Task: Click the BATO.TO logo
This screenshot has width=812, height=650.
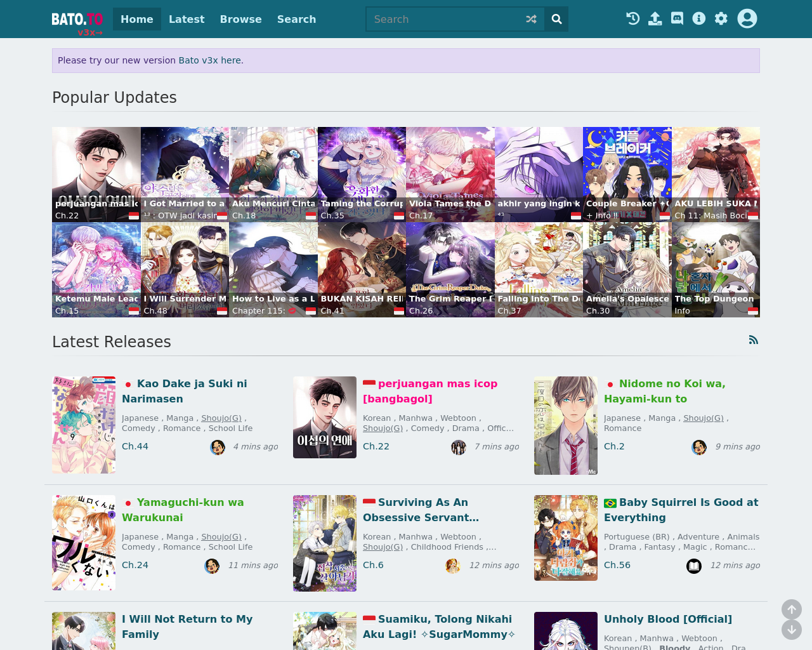Action: (x=77, y=19)
